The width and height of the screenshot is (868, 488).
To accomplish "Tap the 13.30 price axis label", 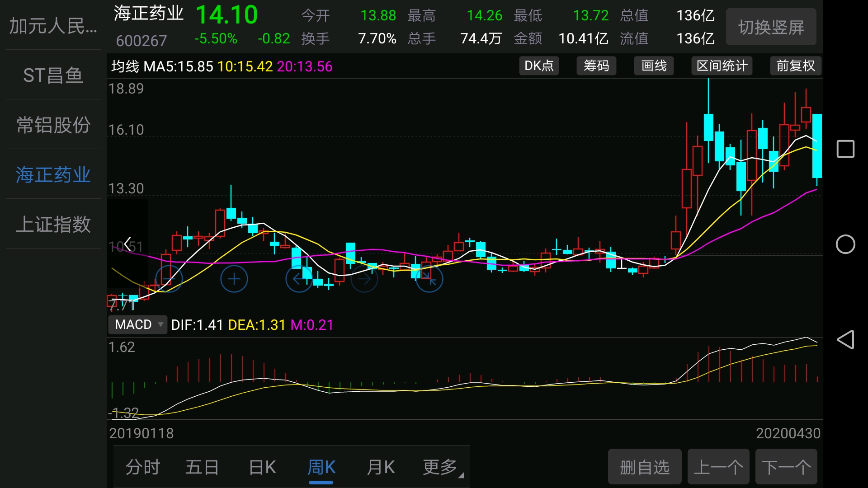I will pos(126,188).
